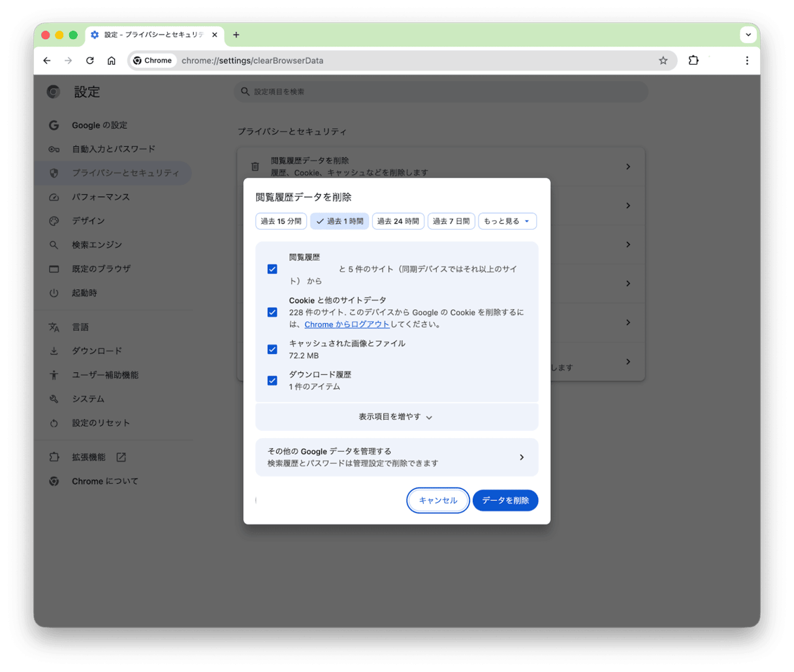The image size is (794, 672).
Task: Open その他の Google データを管理する via chevron
Action: tap(522, 457)
